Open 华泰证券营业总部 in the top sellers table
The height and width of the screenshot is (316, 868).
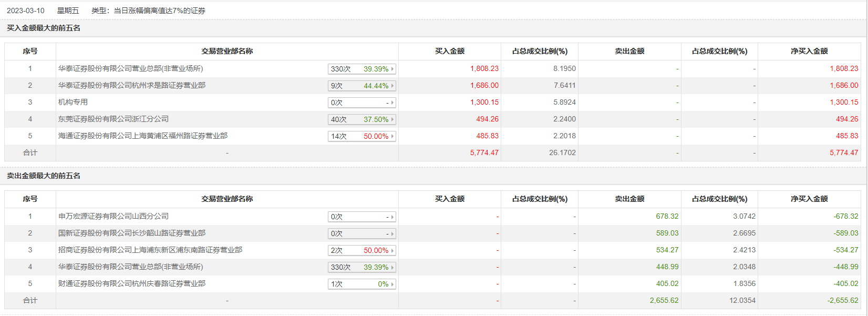[130, 267]
